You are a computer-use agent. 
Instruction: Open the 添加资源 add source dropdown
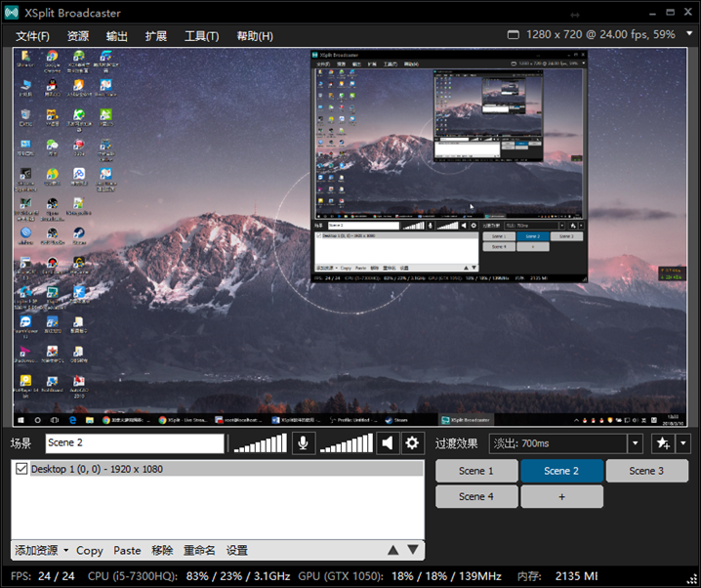click(x=41, y=550)
